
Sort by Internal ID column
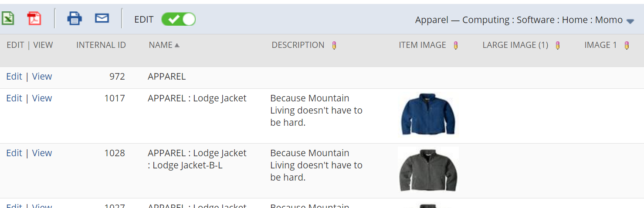(101, 45)
